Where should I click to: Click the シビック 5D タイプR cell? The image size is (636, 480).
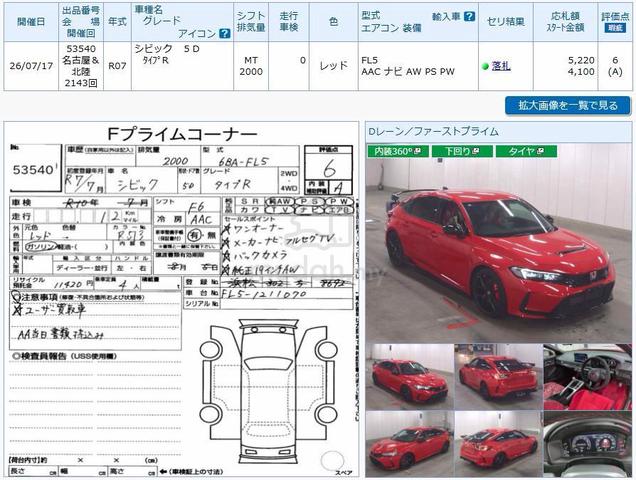pos(182,66)
